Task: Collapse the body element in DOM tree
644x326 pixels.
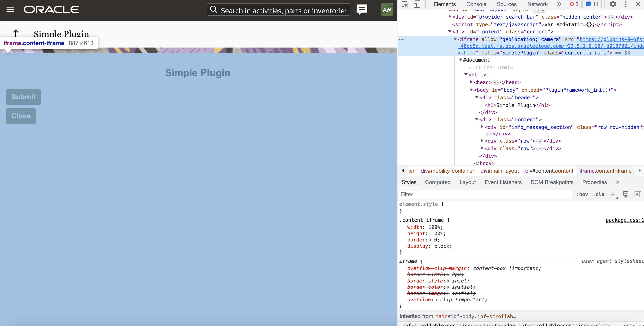Action: (x=472, y=90)
